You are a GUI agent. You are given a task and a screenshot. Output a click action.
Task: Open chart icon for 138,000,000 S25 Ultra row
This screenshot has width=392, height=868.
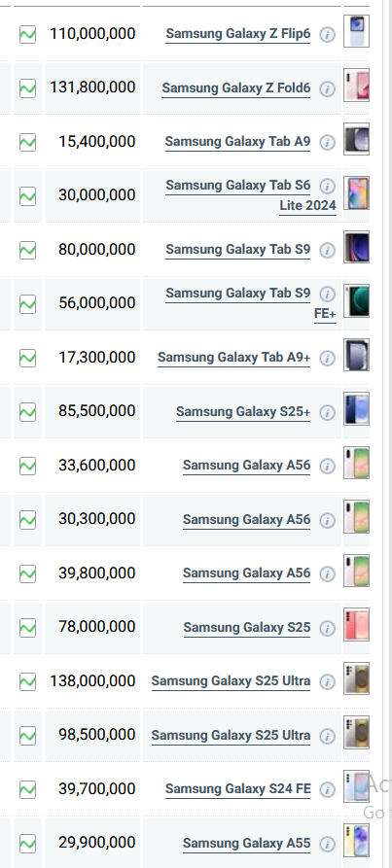point(27,681)
